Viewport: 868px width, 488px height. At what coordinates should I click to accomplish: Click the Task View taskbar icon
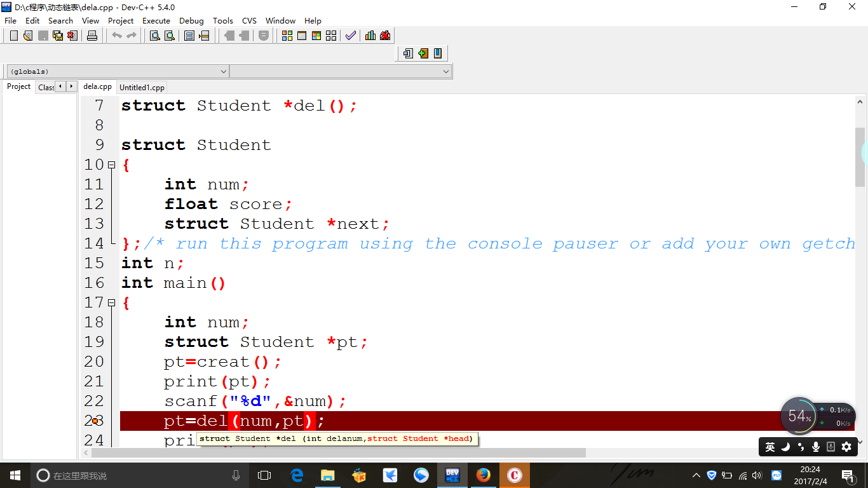pyautogui.click(x=264, y=475)
